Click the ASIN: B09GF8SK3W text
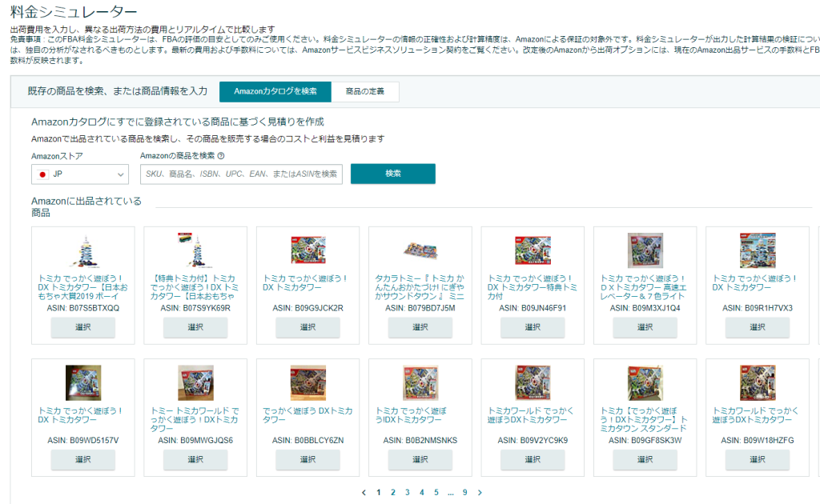Screen dimensions: 820x504 click(x=645, y=440)
